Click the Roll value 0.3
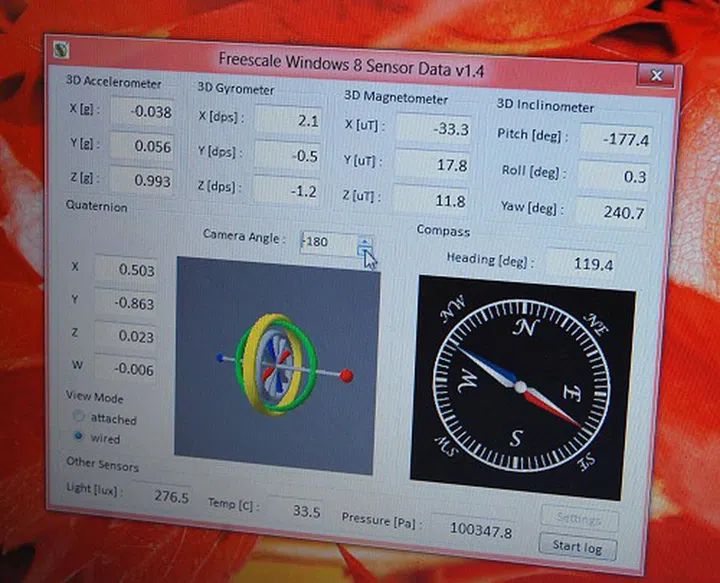 (613, 176)
